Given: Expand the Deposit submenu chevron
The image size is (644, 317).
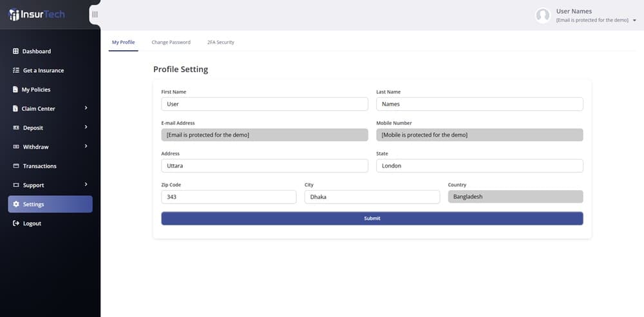Looking at the screenshot, I should coord(86,127).
